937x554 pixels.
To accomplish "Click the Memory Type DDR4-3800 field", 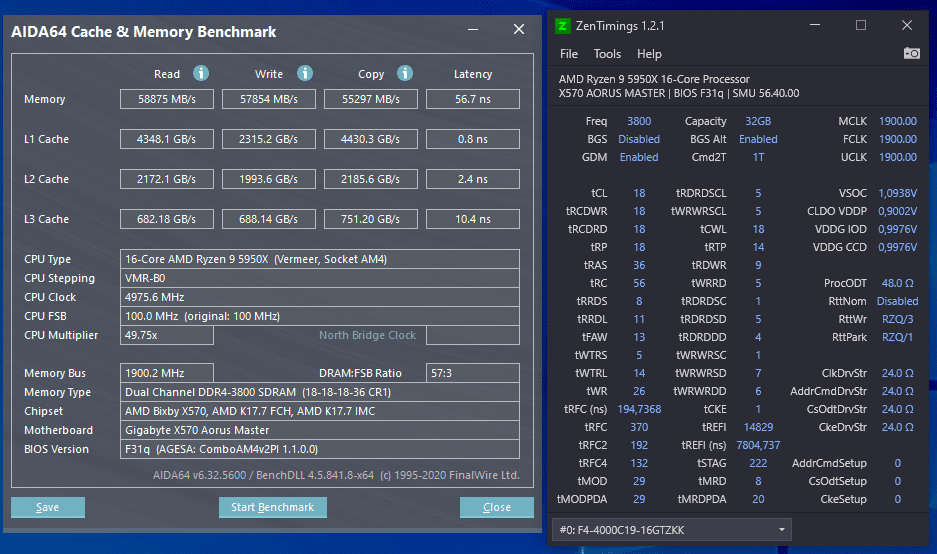I will coord(320,392).
